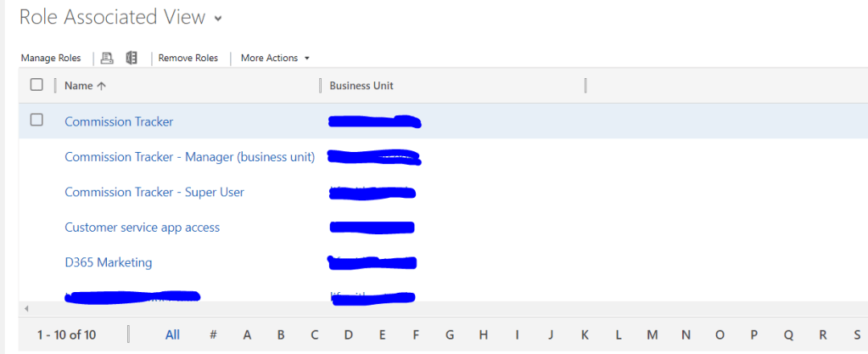Expand the More Actions menu
This screenshot has width=868, height=354.
(275, 58)
